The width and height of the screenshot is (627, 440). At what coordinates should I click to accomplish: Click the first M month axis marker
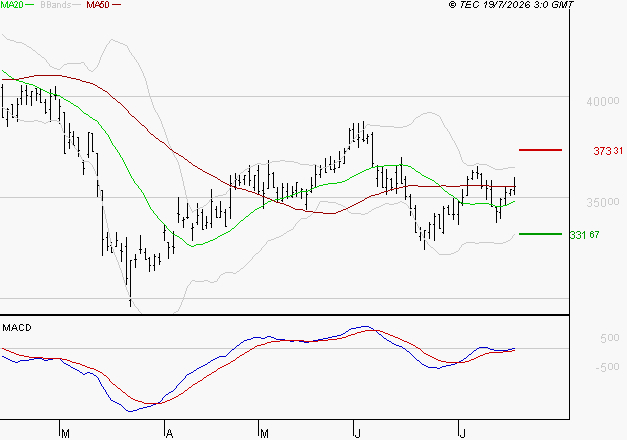pos(66,434)
